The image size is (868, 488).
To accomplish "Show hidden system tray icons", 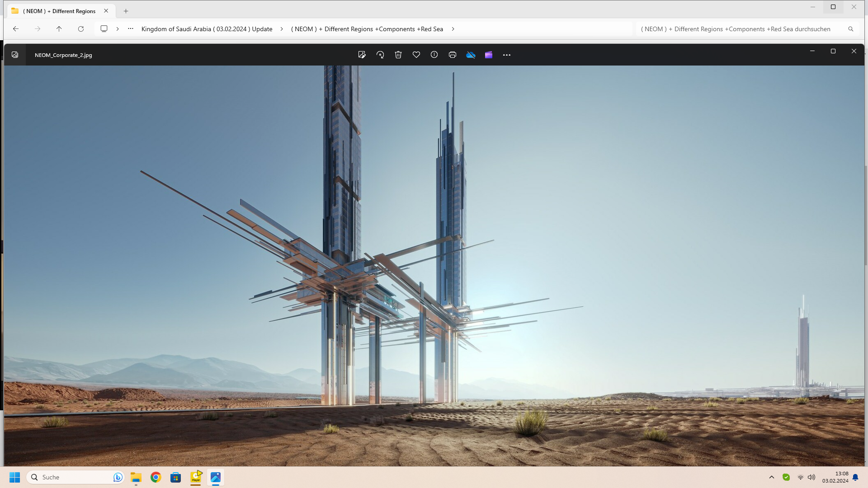I will pyautogui.click(x=772, y=477).
